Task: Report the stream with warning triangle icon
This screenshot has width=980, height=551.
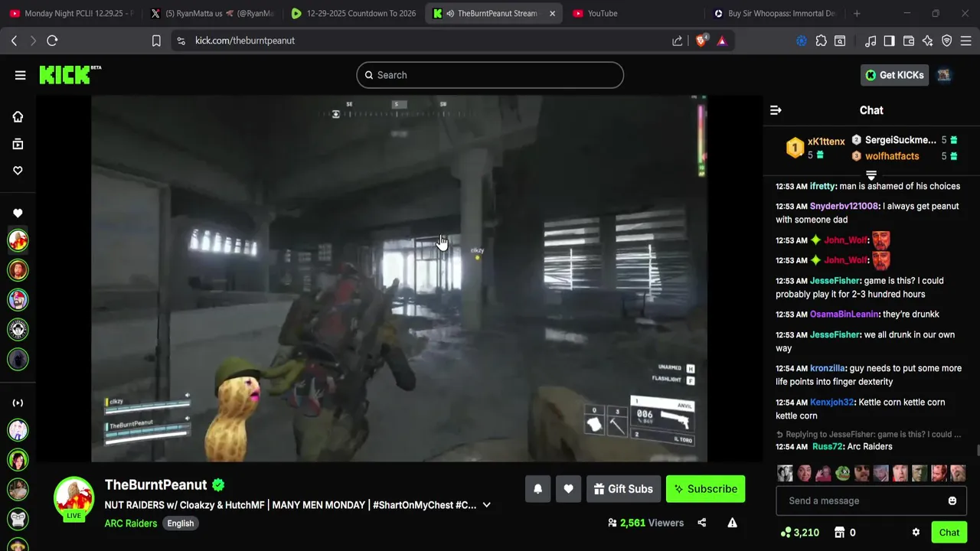Action: (732, 523)
